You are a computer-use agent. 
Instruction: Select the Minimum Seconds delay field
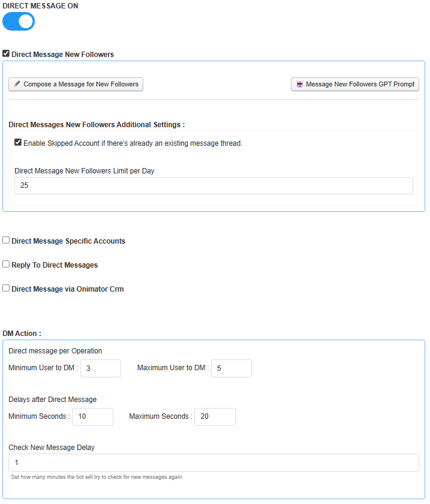pyautogui.click(x=92, y=416)
